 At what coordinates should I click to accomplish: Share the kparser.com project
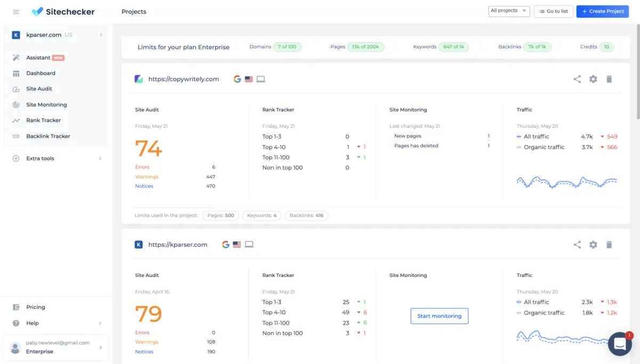pos(577,245)
